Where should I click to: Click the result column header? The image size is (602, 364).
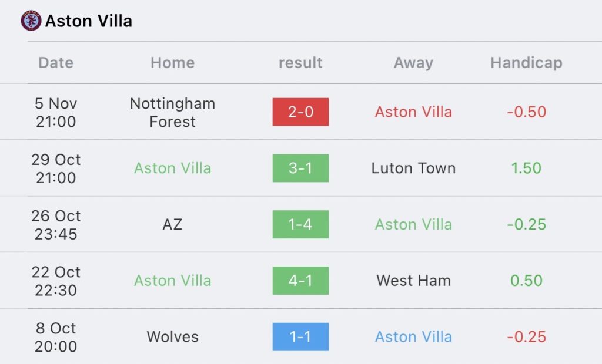pos(300,63)
